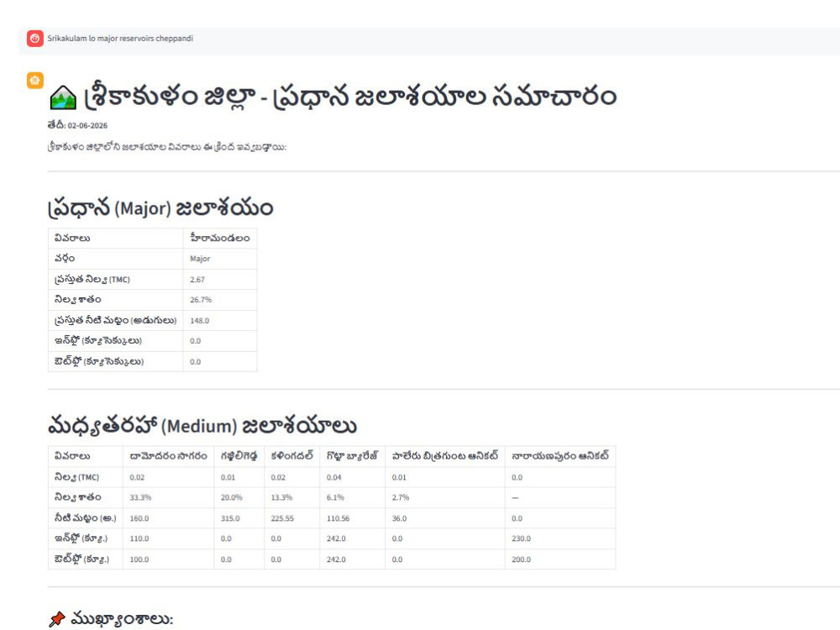This screenshot has height=630, width=840.
Task: Click the '6.1%' cell
Action: click(335, 497)
